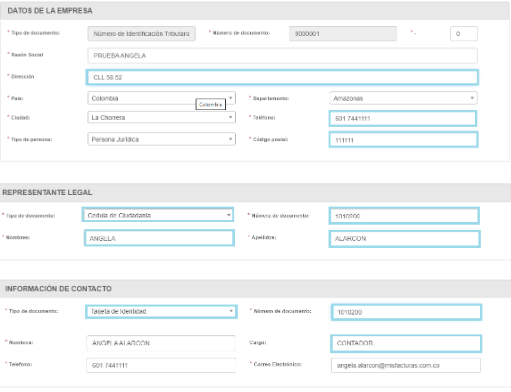511x392 pixels.
Task: Click contacto Teléfono field
Action: (x=161, y=365)
